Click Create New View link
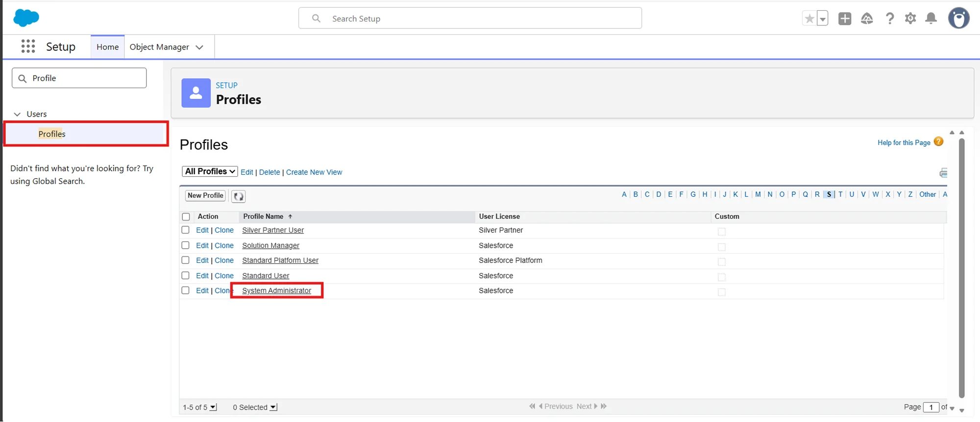 point(314,172)
